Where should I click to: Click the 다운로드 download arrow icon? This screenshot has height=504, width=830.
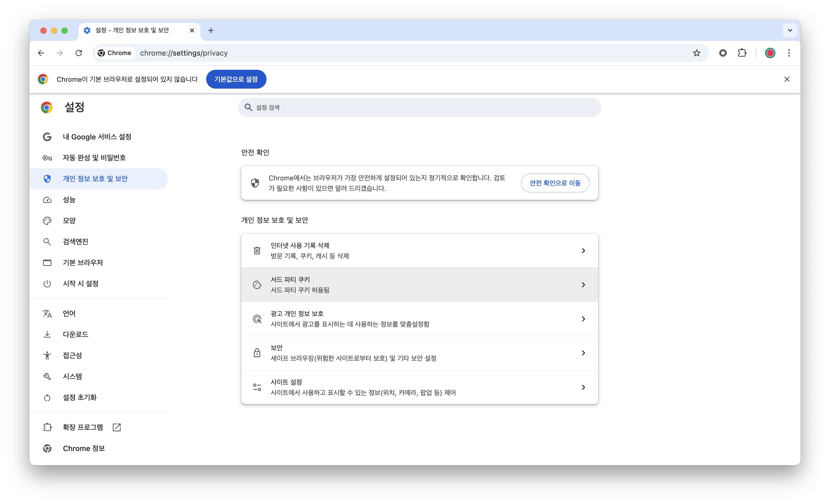[47, 334]
